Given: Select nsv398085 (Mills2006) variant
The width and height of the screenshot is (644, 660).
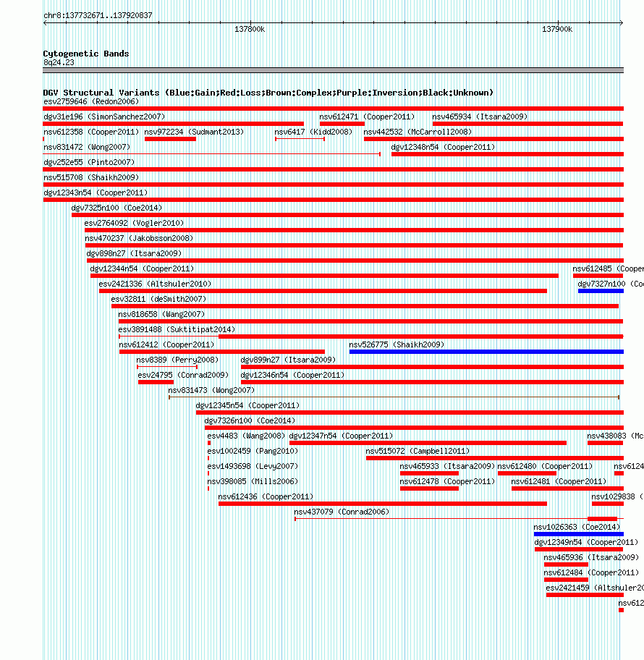Looking at the screenshot, I should point(253,481).
